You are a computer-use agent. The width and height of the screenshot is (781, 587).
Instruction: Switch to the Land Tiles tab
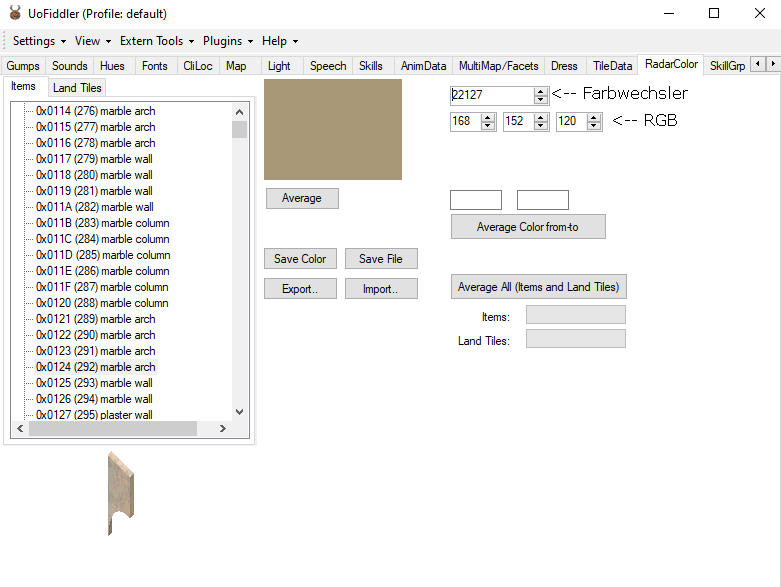[77, 88]
